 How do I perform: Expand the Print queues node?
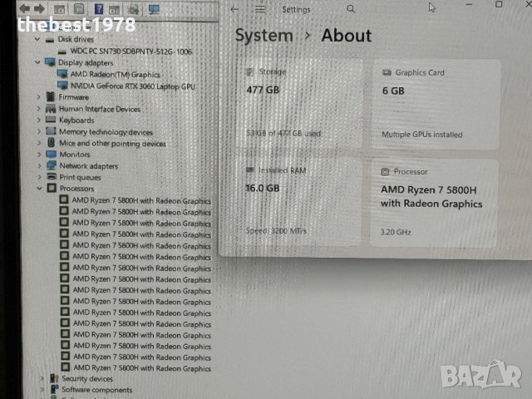point(39,177)
